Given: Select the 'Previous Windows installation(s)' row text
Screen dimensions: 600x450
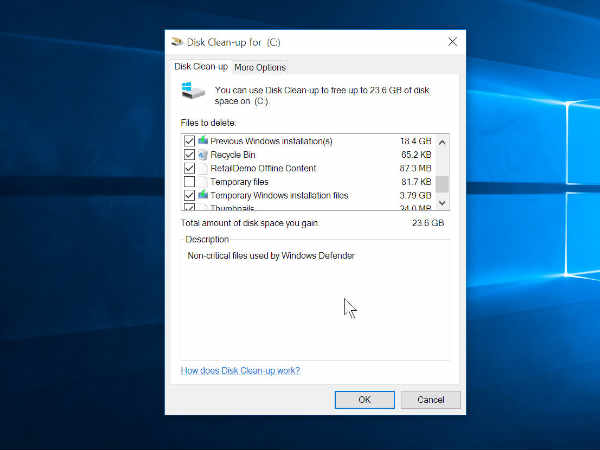Looking at the screenshot, I should point(271,141).
